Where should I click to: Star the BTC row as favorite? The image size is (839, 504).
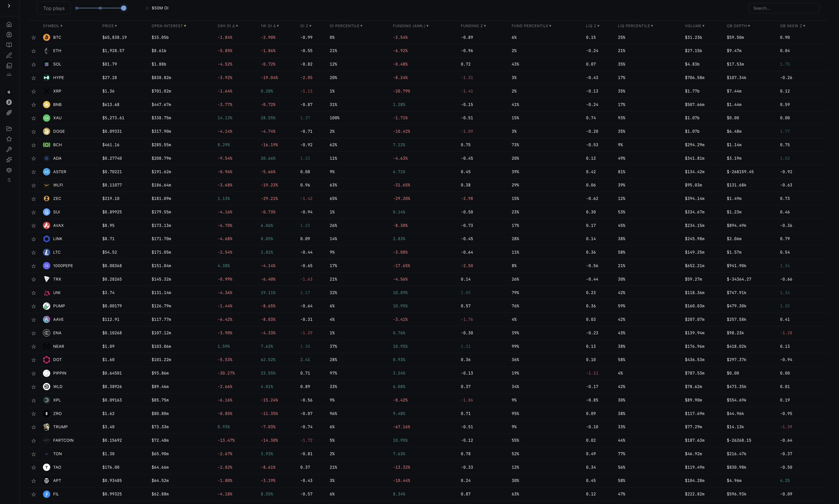(34, 37)
